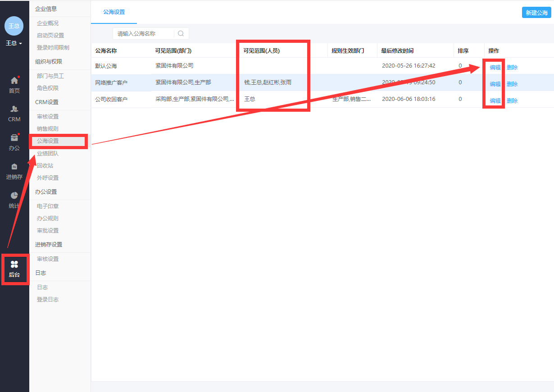Delete the 公司收回客户 row
This screenshot has height=392, width=554.
pyautogui.click(x=512, y=100)
